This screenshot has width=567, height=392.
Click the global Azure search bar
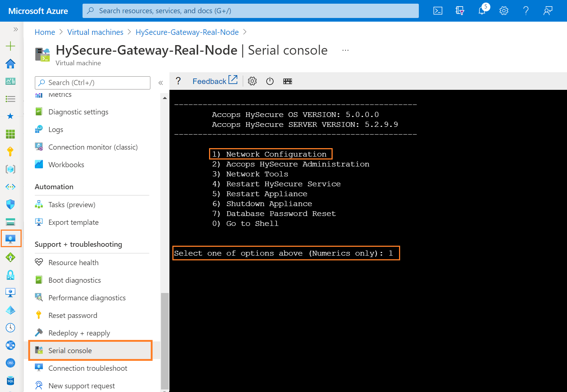coord(250,11)
